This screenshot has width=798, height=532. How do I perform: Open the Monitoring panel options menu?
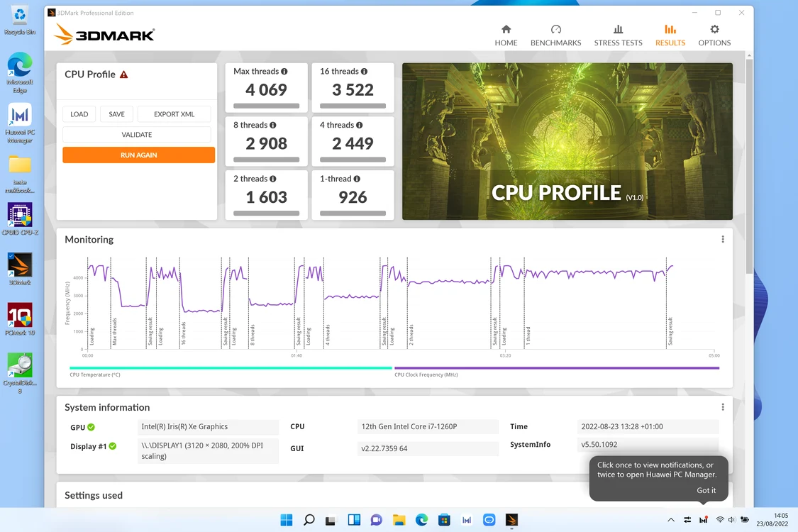[x=723, y=239]
